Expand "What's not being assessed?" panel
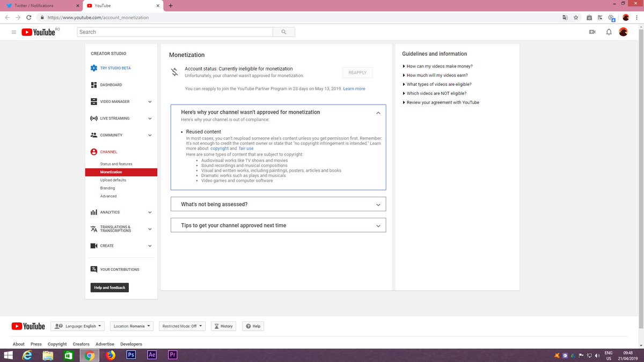 coord(278,204)
